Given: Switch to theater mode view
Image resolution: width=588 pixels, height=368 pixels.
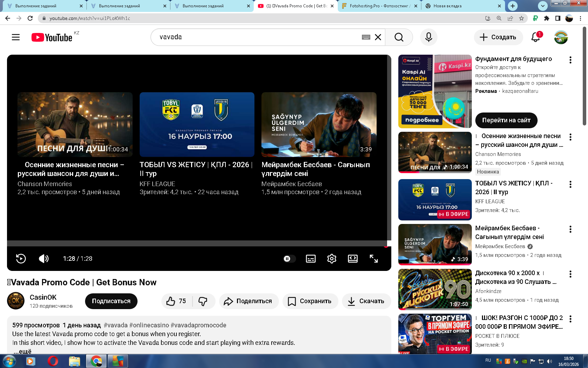Looking at the screenshot, I should (352, 259).
